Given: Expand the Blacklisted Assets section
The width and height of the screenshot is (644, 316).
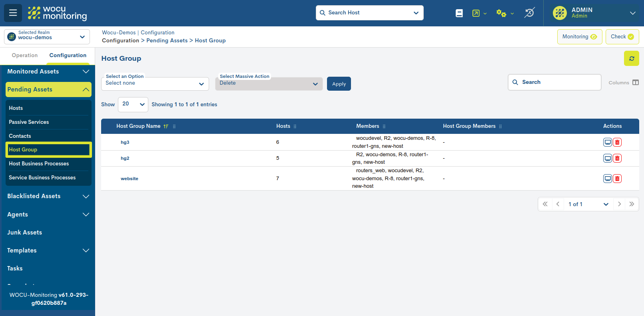Looking at the screenshot, I should [x=48, y=196].
